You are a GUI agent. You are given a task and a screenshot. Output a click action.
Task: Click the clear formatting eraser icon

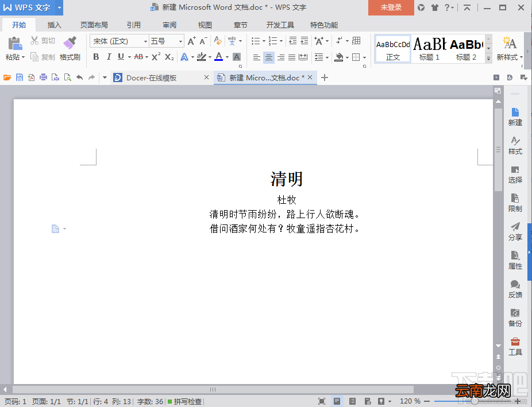point(218,41)
